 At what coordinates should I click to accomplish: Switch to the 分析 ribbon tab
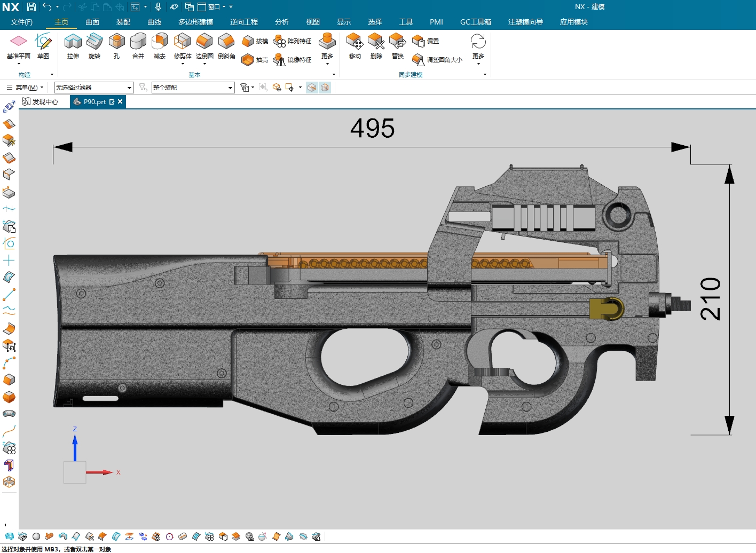pyautogui.click(x=282, y=22)
